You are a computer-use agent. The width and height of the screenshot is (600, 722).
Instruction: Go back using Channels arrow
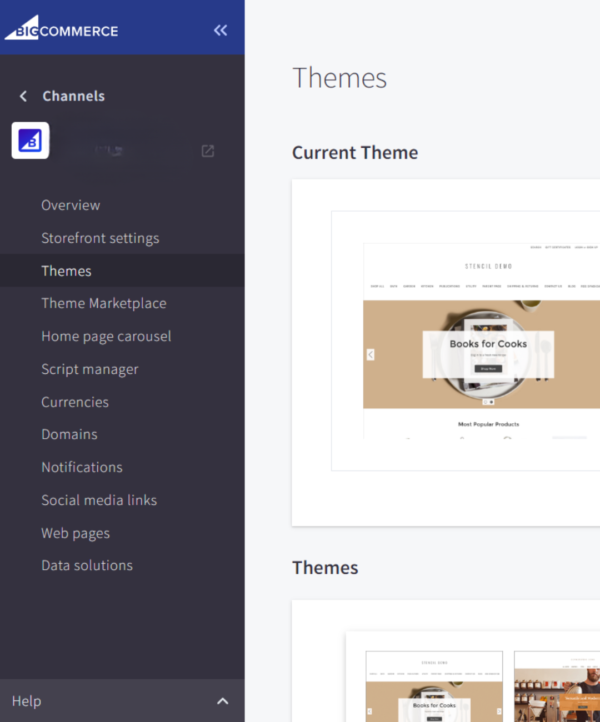coord(24,96)
